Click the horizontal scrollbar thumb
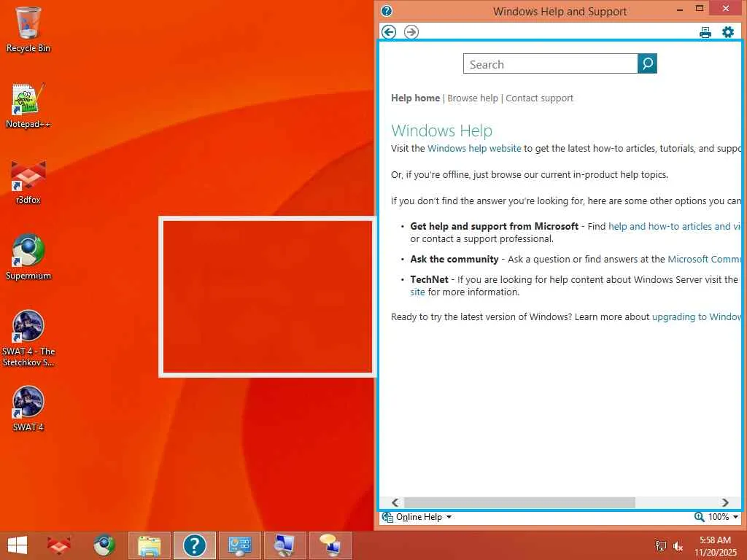Viewport: 747px width, 560px height. [x=519, y=503]
